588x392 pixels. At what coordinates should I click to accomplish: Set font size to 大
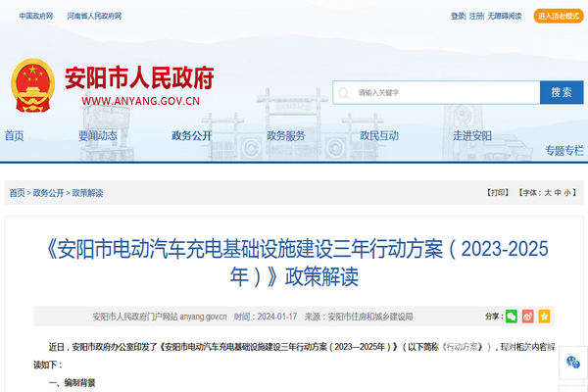548,193
